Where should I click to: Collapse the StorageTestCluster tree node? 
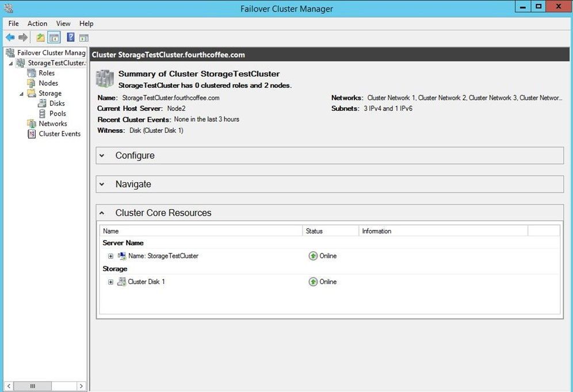(x=11, y=63)
